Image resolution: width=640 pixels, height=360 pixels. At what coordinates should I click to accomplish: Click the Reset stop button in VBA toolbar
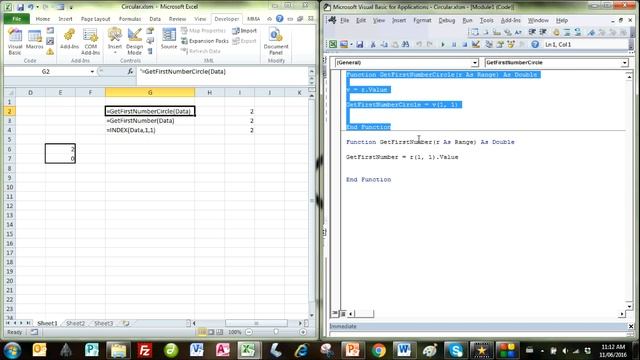pyautogui.click(x=464, y=44)
